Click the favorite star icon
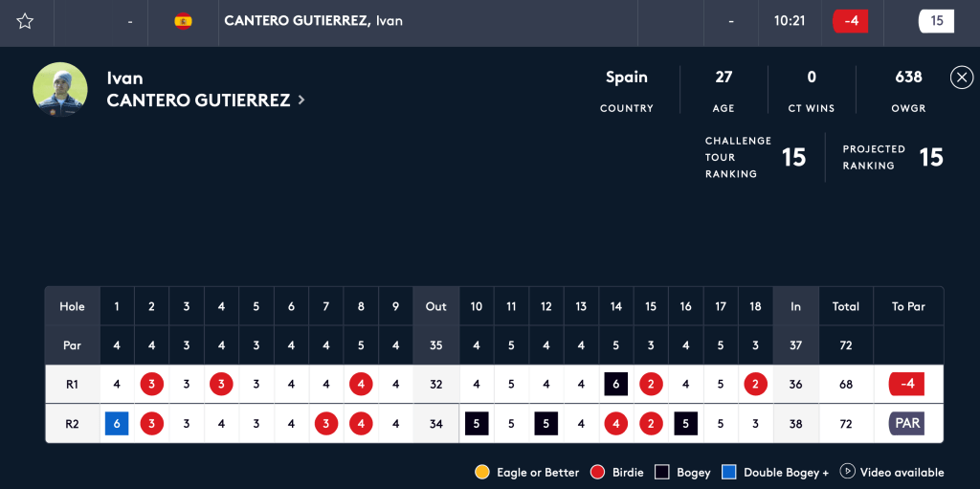Screen dimensions: 980x489 (x=25, y=21)
